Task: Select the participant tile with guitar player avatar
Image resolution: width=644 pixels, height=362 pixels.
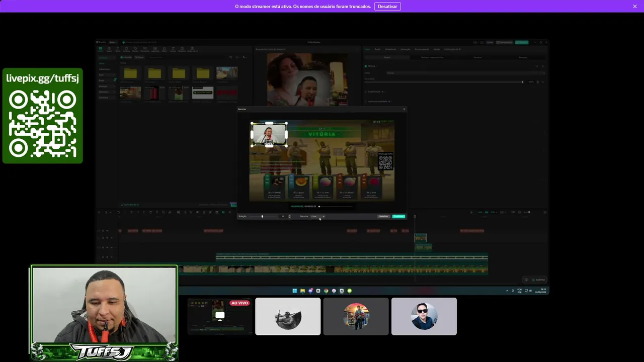Action: click(x=356, y=316)
